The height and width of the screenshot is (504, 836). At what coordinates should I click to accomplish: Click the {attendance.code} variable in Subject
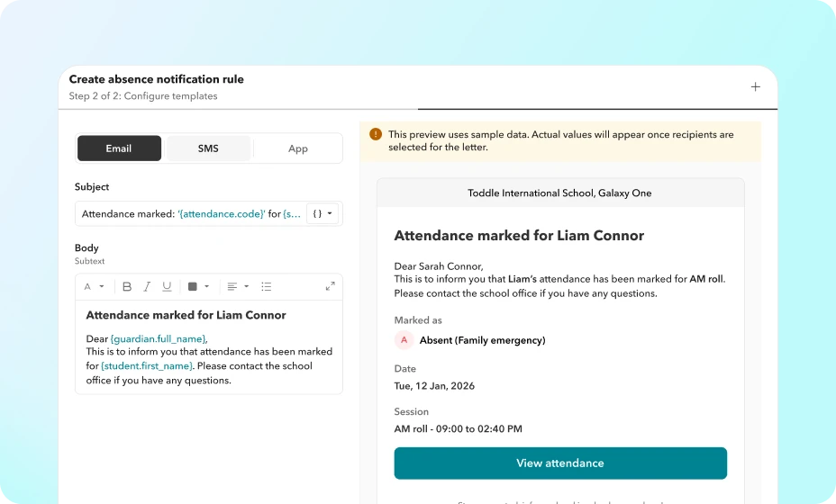(222, 213)
